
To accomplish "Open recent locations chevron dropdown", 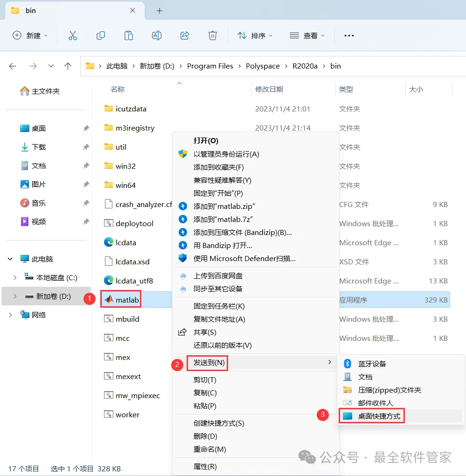I will (51, 66).
